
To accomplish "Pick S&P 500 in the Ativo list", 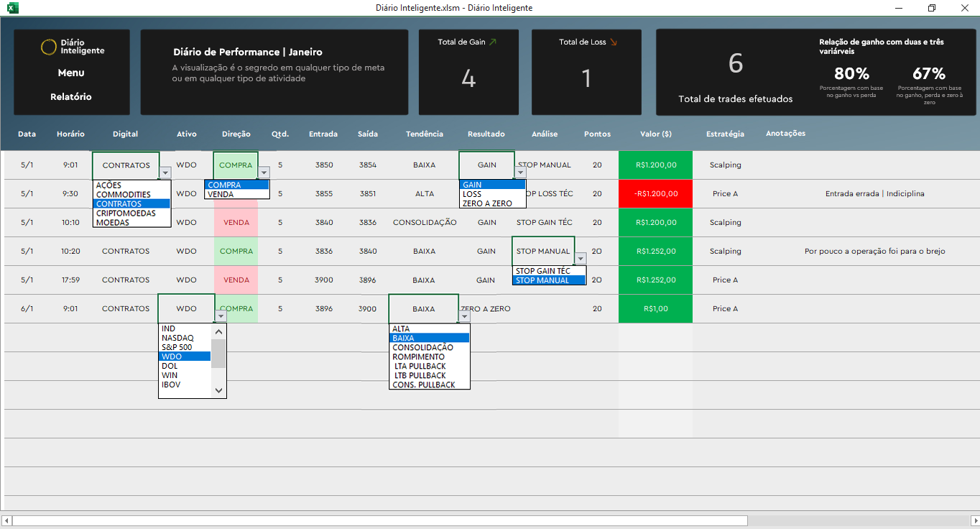I will [x=185, y=347].
